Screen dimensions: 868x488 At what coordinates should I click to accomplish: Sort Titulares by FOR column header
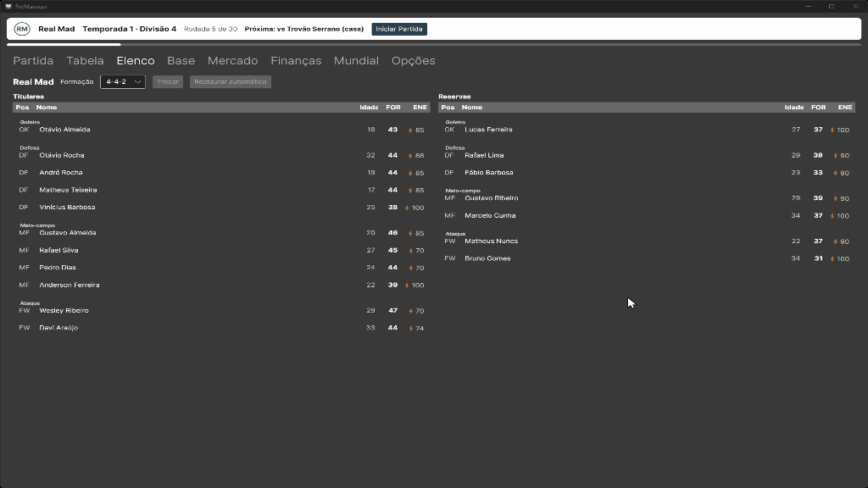tap(393, 108)
